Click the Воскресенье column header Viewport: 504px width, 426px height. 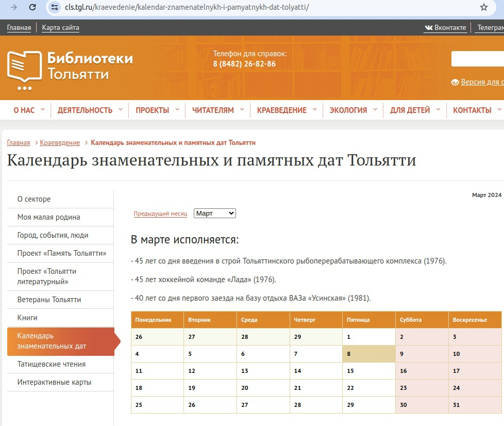click(475, 320)
